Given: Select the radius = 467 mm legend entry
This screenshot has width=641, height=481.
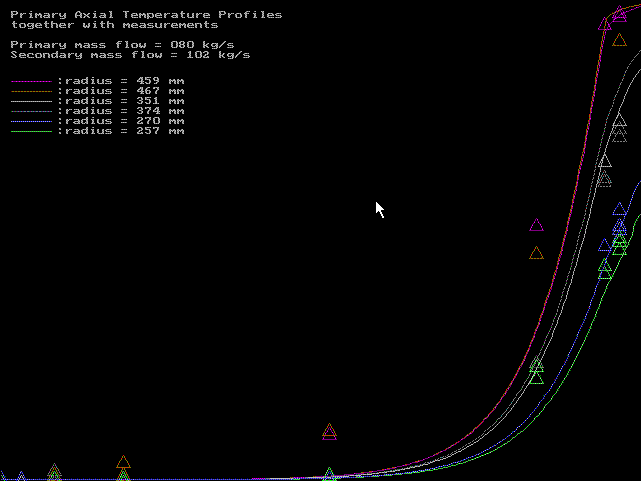Looking at the screenshot, I should [x=120, y=90].
